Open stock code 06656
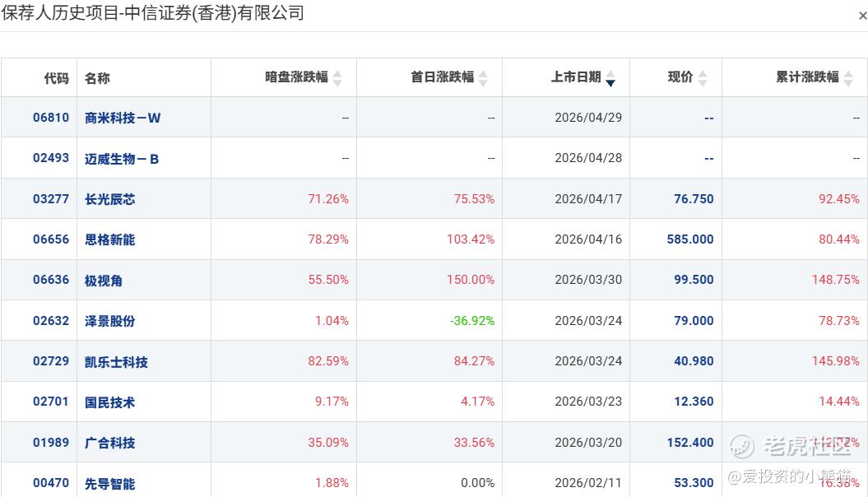 pos(51,239)
